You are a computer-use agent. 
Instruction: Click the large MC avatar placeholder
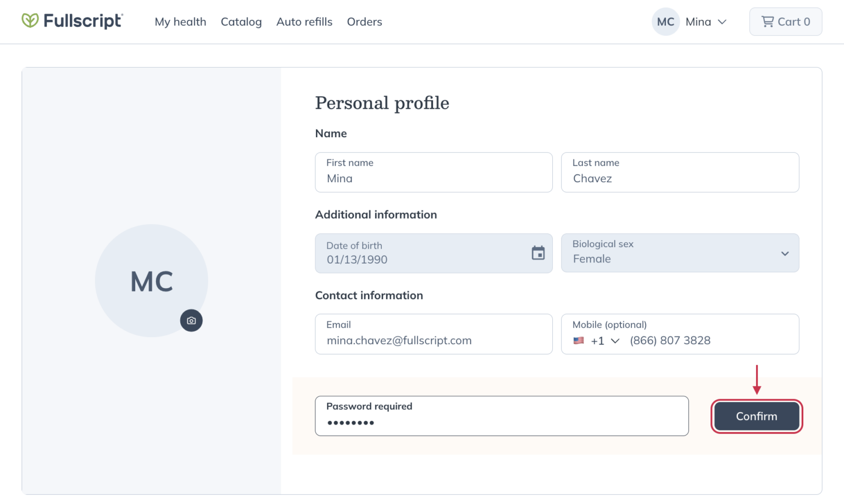pyautogui.click(x=151, y=281)
